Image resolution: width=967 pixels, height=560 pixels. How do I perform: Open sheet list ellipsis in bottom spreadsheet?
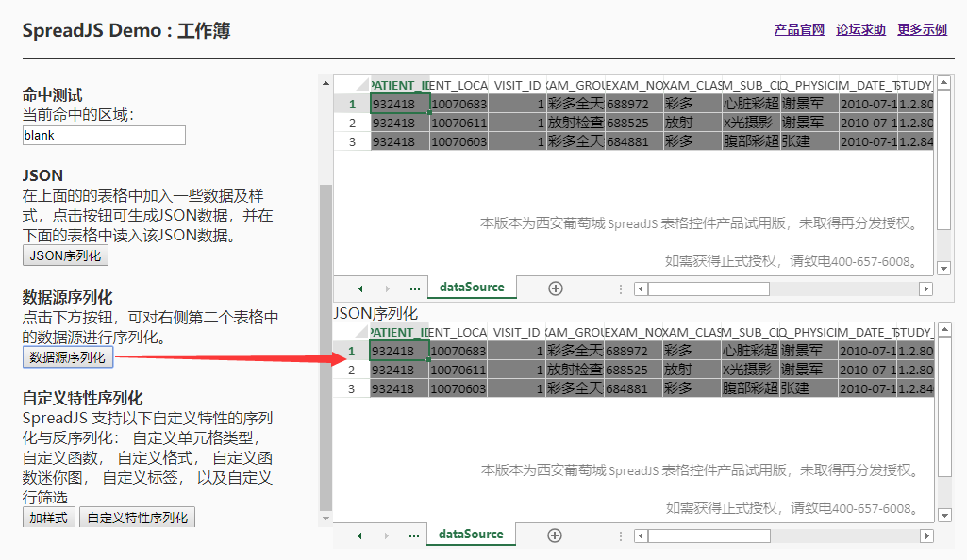413,535
